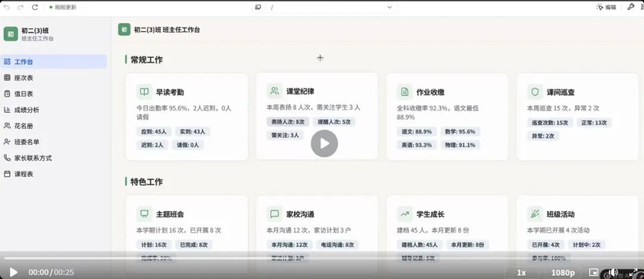Click the large center play button
Screen dimensions: 644x279
point(324,144)
